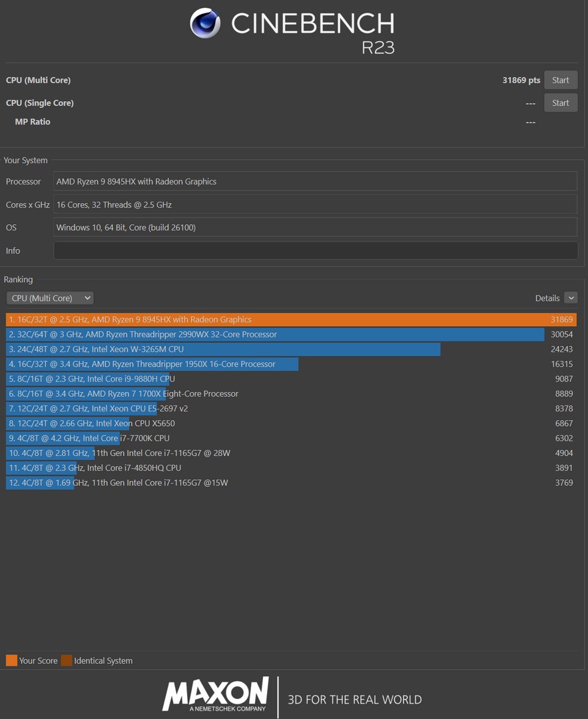Select ranking row Intel Core i9-9880H
This screenshot has height=719, width=588.
tap(291, 379)
